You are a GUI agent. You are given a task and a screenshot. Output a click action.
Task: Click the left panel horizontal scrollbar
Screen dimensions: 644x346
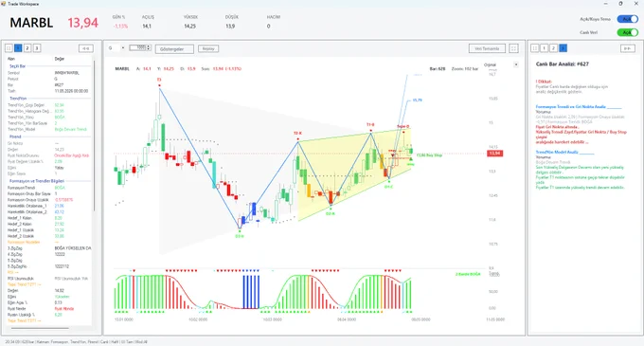coord(40,328)
